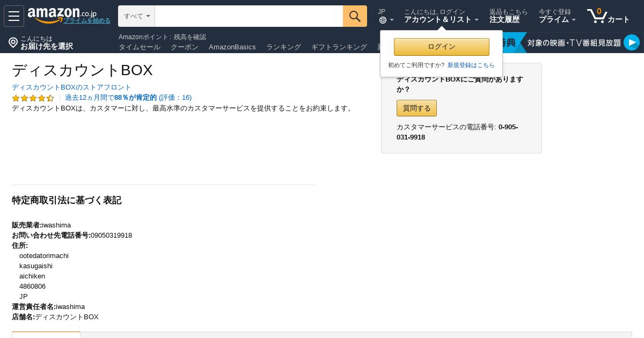Click 新規登録はこちら signup link

pos(471,65)
